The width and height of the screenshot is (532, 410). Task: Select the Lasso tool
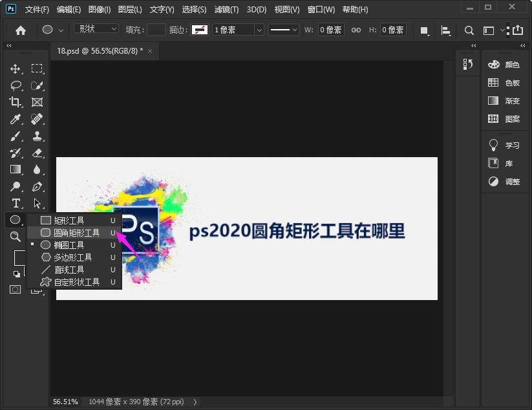tap(16, 85)
